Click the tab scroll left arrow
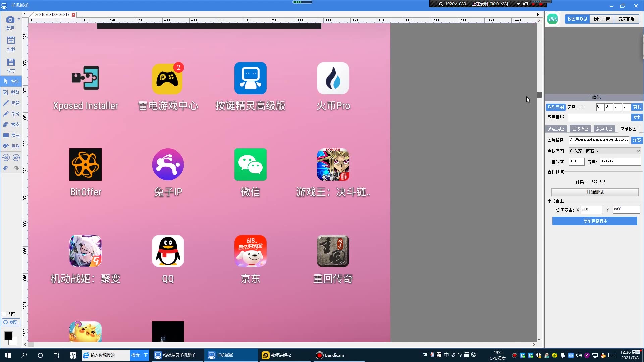Viewport: 644px width, 362px height. 25,14
